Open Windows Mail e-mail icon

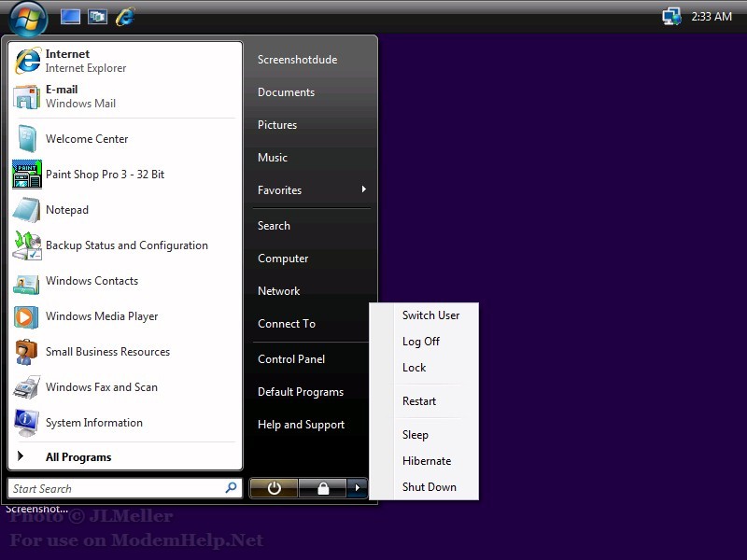click(x=27, y=96)
